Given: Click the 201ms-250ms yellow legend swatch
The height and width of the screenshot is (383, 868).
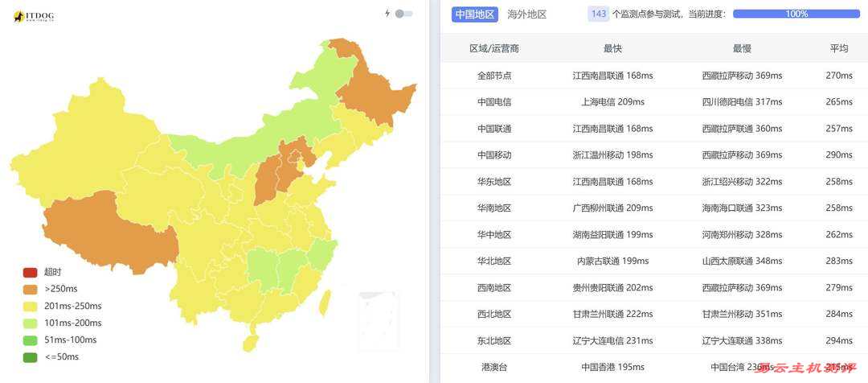Looking at the screenshot, I should pos(30,306).
